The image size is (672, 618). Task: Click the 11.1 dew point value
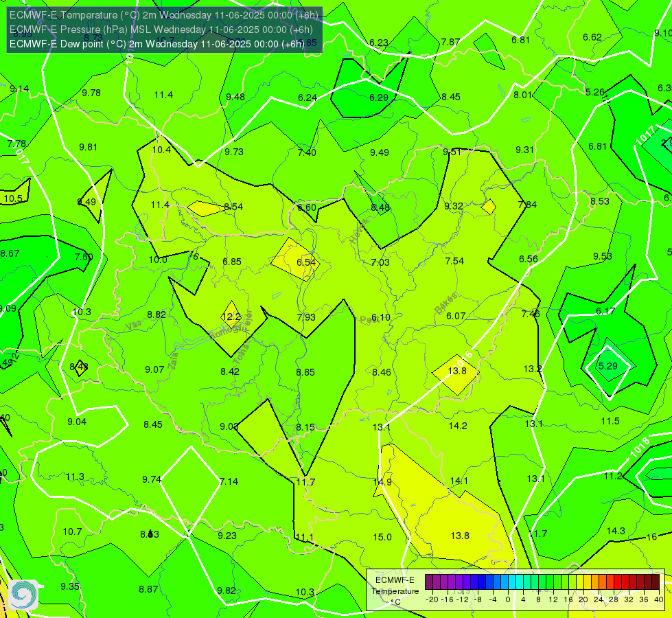[305, 538]
